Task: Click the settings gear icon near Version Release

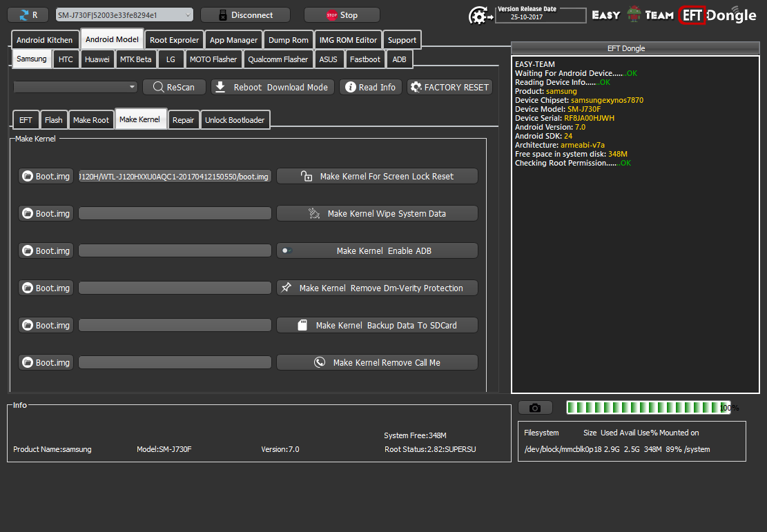Action: 479,16
